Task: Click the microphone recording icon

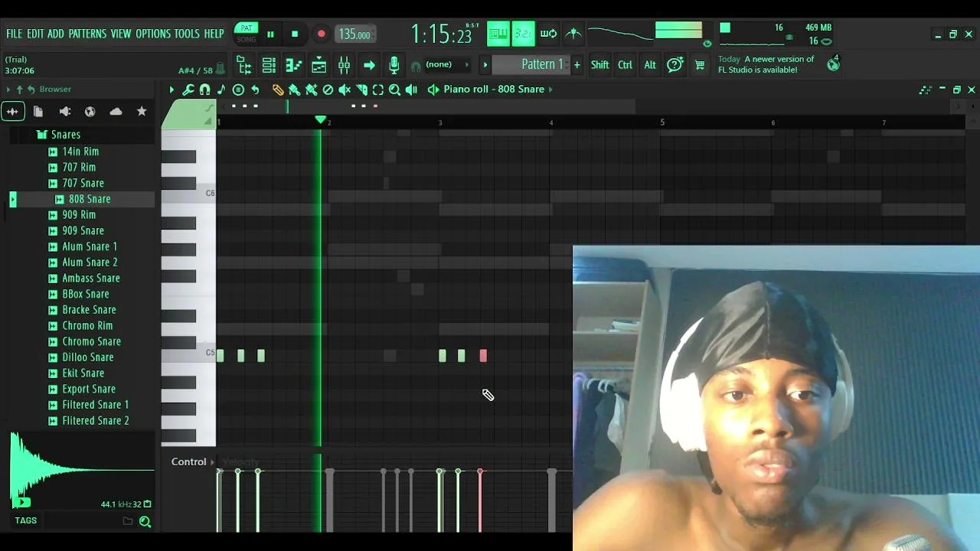Action: coord(394,65)
